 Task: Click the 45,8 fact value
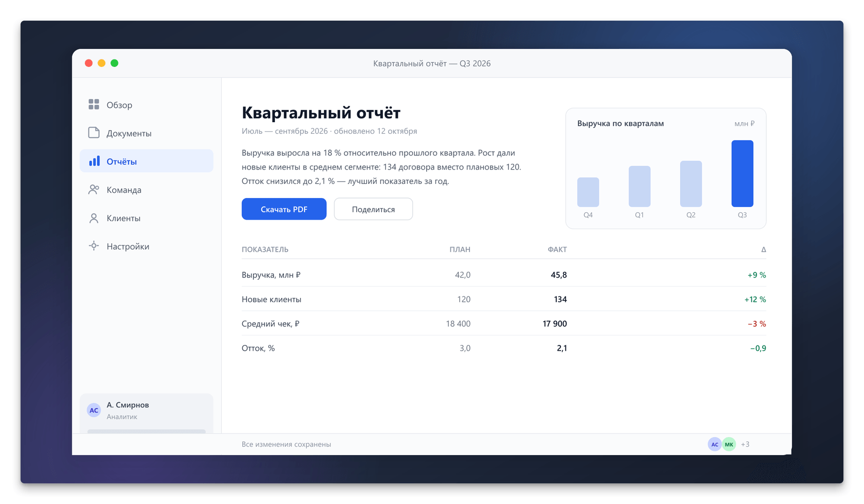[x=559, y=275]
